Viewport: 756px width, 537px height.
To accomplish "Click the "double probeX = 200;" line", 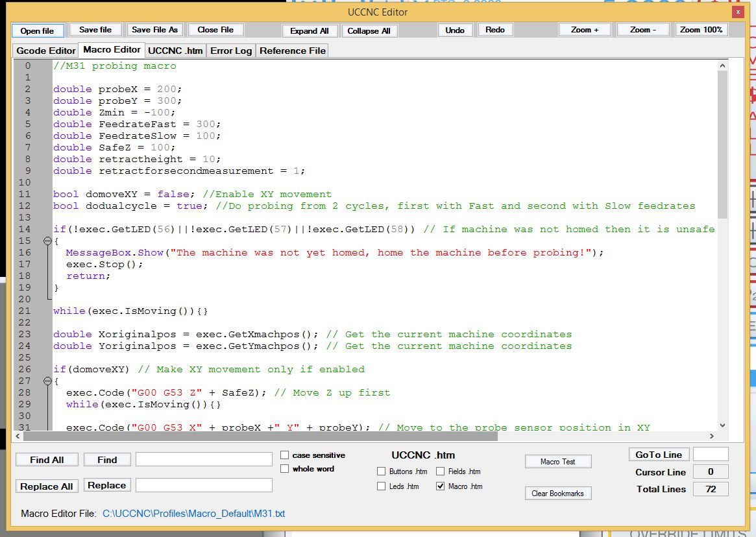I will tap(117, 89).
